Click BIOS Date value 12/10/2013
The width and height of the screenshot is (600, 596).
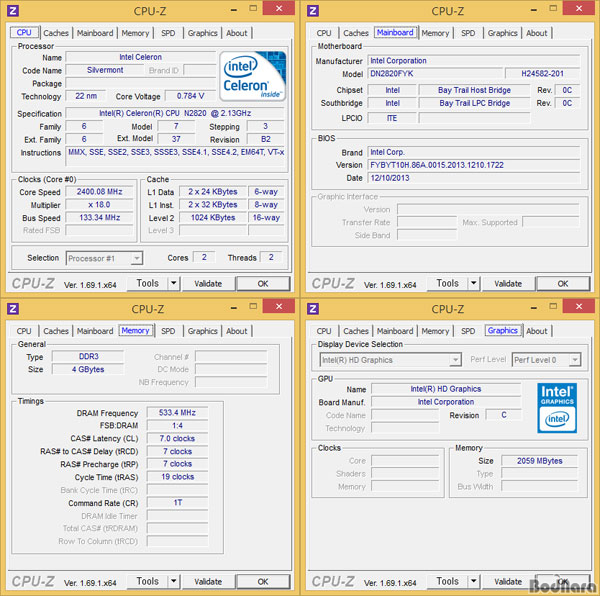(474, 178)
